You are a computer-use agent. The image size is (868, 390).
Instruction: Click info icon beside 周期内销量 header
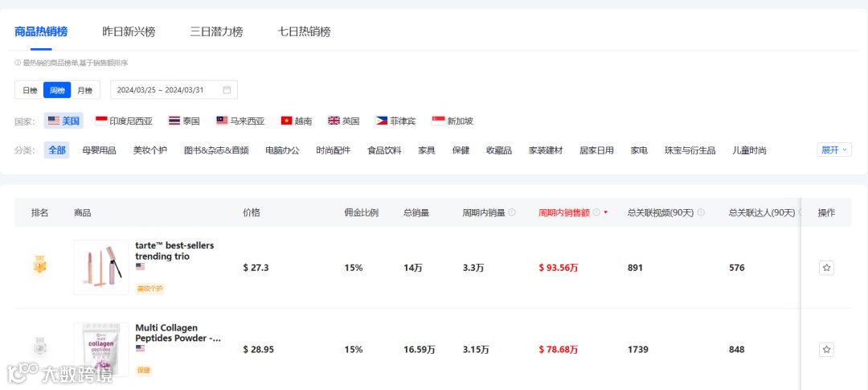click(512, 212)
